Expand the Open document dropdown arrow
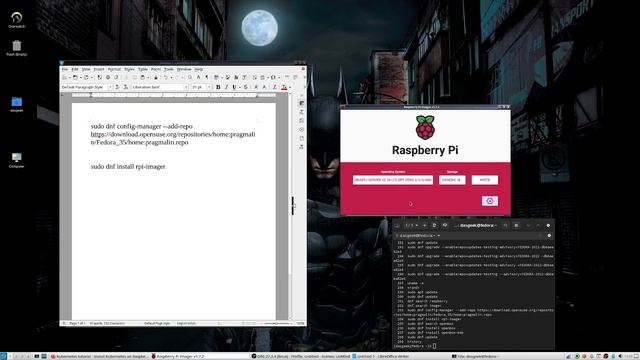This screenshot has width=640, height=360. (81, 77)
